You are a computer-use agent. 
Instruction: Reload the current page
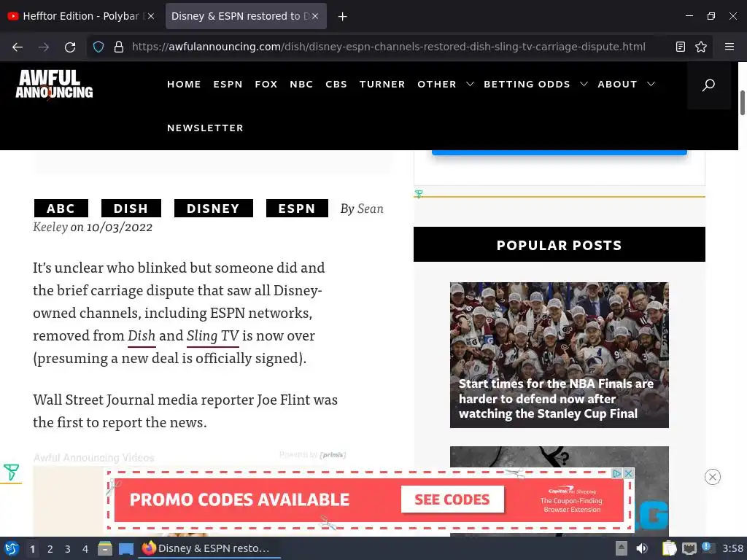coord(70,47)
